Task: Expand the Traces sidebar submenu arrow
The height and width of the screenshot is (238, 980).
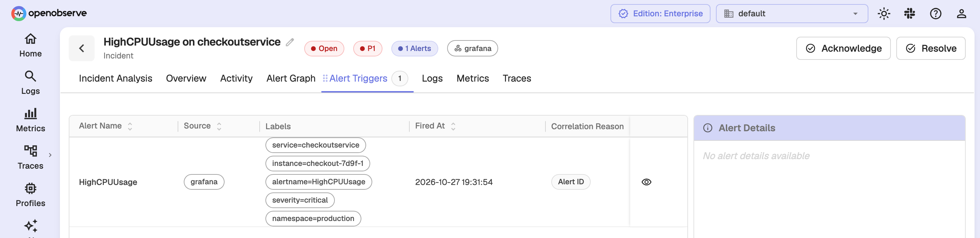Action: click(50, 155)
